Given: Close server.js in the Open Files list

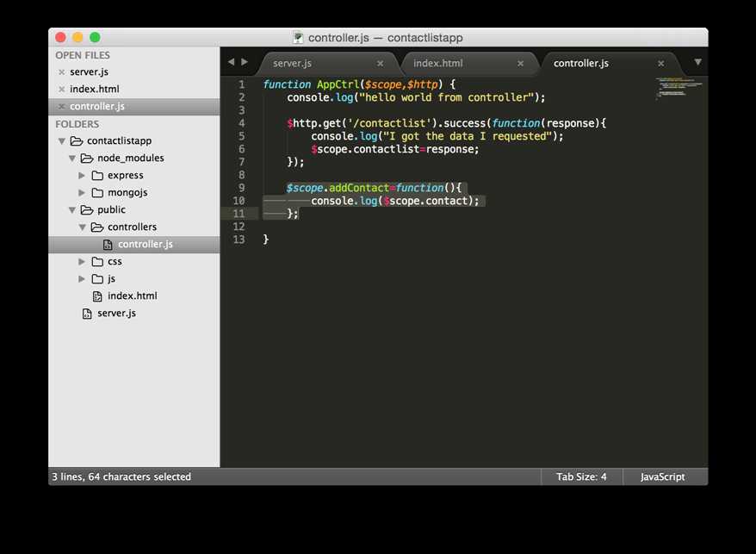Looking at the screenshot, I should [61, 72].
